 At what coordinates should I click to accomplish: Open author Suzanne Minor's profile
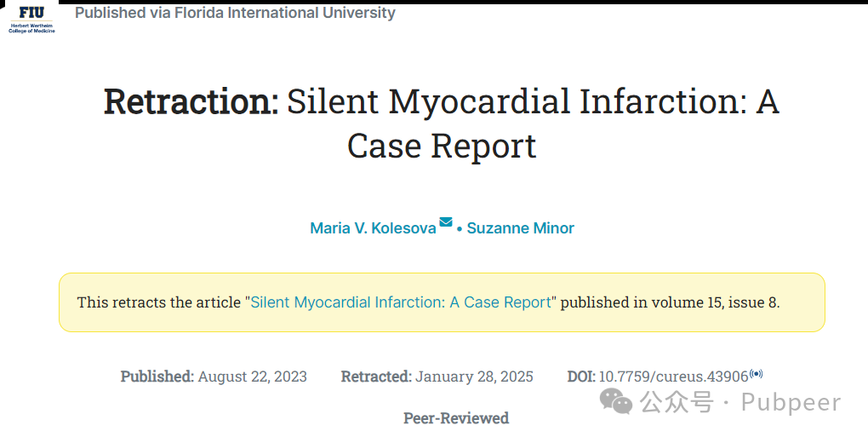[520, 228]
